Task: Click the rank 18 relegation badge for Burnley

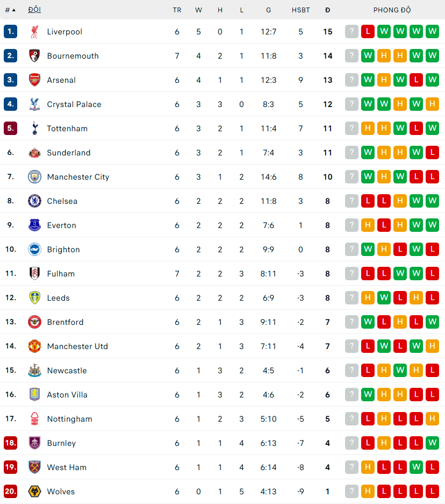Action: point(10,443)
